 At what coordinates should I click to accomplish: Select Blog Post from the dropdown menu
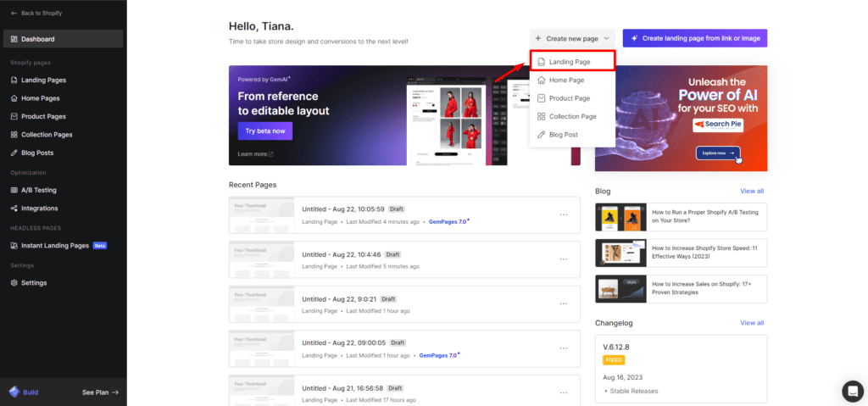pyautogui.click(x=572, y=135)
